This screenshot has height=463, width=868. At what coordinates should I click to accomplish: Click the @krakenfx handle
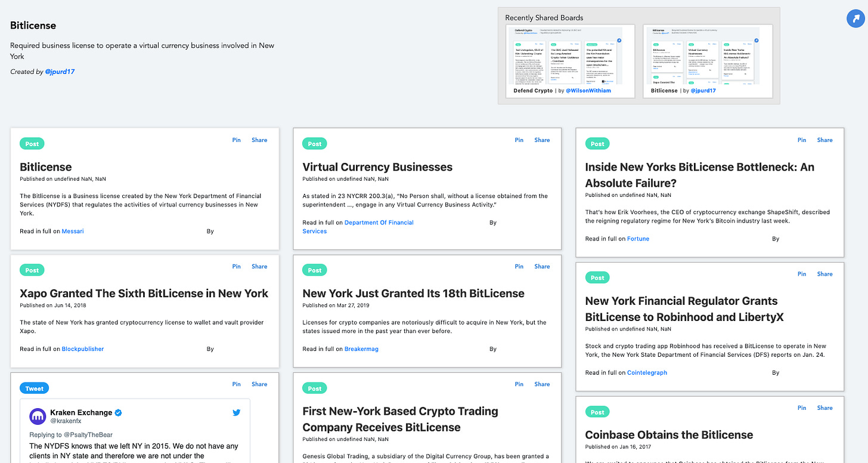pos(66,421)
